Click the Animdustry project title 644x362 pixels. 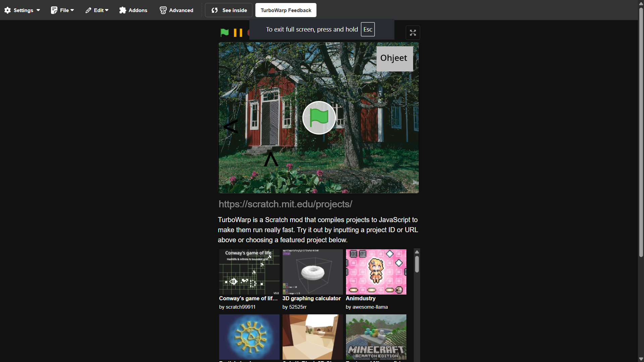tap(360, 298)
